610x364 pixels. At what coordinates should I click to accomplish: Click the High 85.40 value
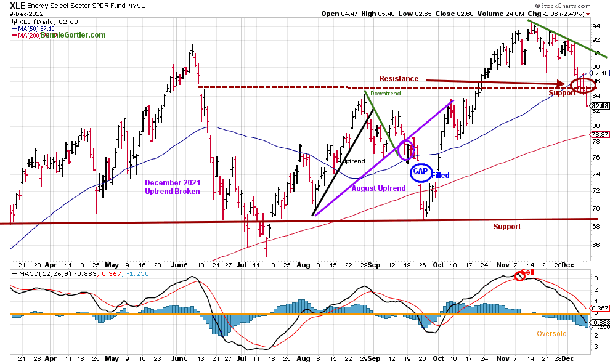tap(377, 14)
